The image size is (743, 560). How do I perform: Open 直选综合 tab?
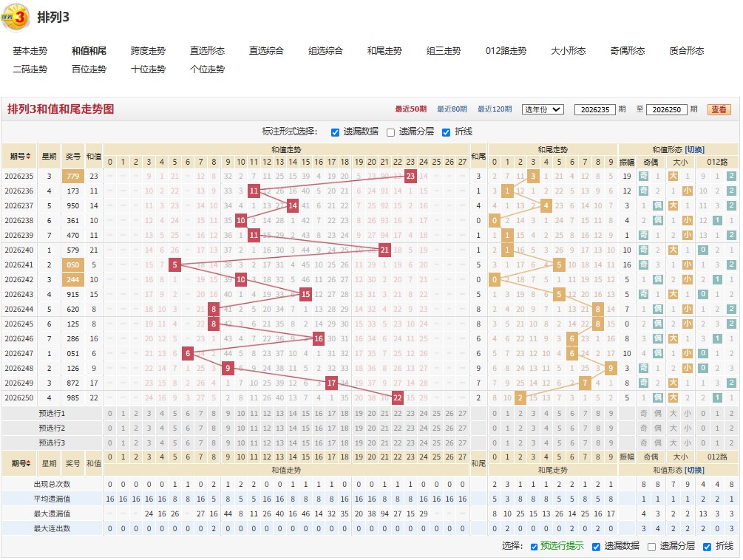coord(266,51)
